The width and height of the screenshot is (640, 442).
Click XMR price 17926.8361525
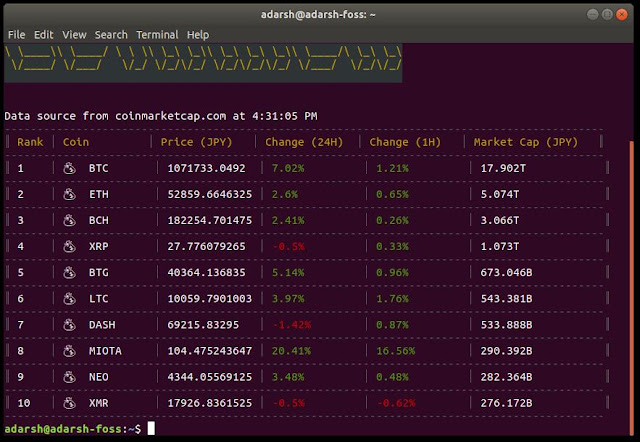click(x=210, y=403)
